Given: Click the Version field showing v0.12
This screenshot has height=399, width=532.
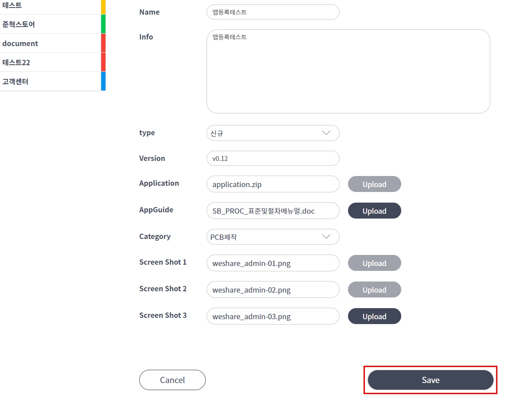Looking at the screenshot, I should pyautogui.click(x=273, y=158).
